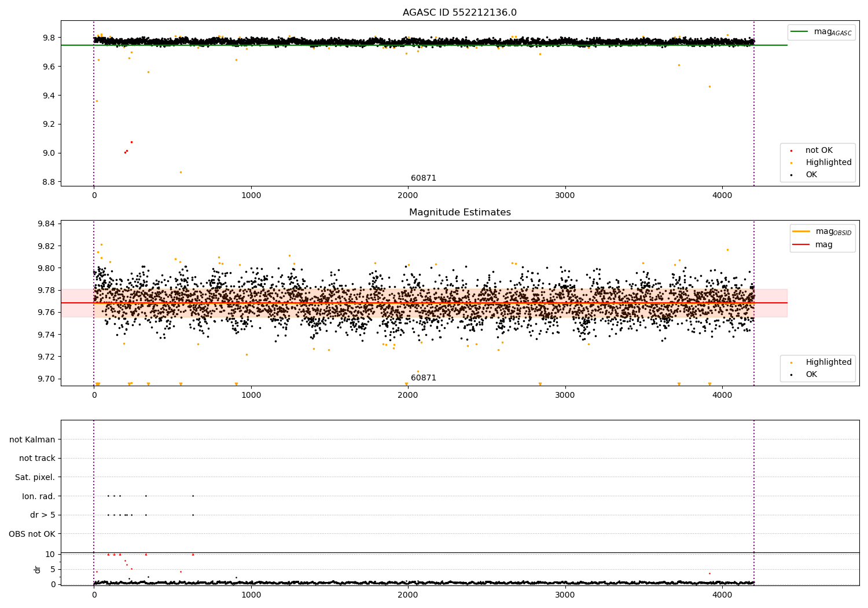Select 'not OK' legend entry in top plot
Screen dimensions: 868x608
[818, 151]
